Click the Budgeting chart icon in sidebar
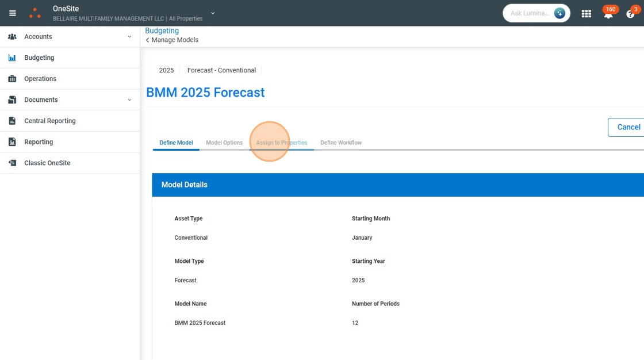 12,58
